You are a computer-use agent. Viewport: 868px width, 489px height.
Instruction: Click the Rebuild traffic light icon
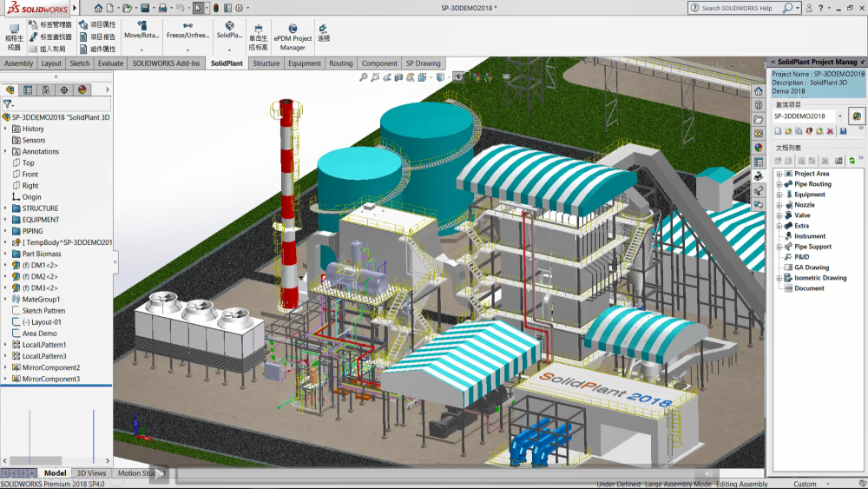[216, 8]
